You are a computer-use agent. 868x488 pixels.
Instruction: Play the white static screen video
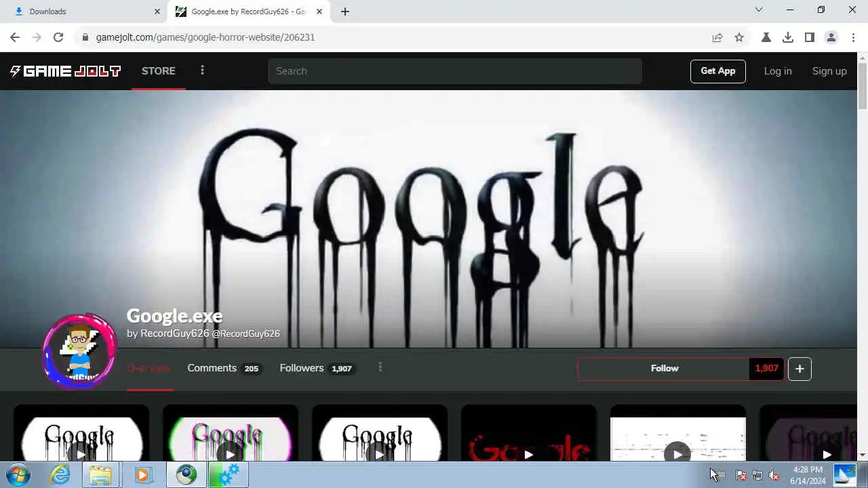click(678, 434)
